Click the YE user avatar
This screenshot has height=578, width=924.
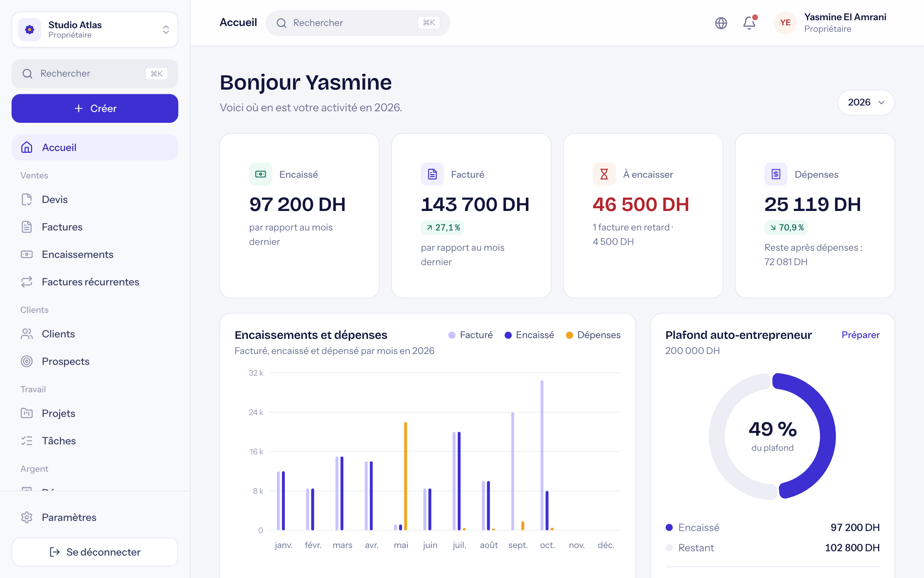(x=785, y=23)
